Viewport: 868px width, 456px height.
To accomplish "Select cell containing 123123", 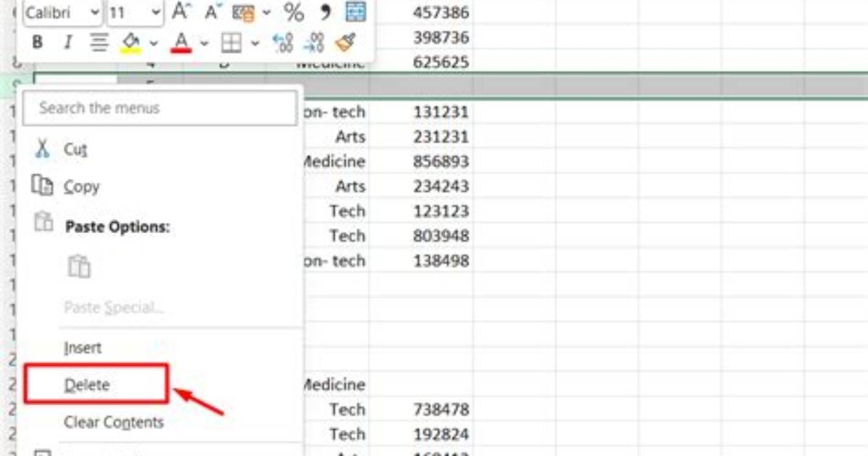I will point(421,211).
